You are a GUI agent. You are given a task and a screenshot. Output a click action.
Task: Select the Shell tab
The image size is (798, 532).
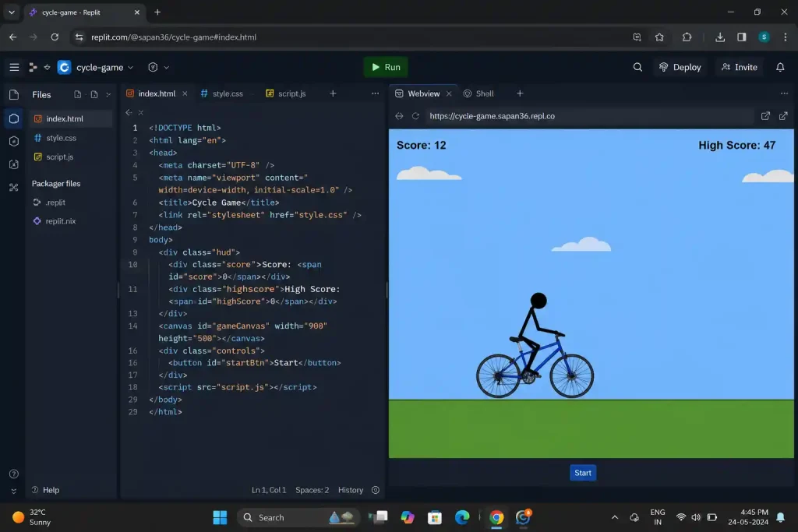point(478,93)
